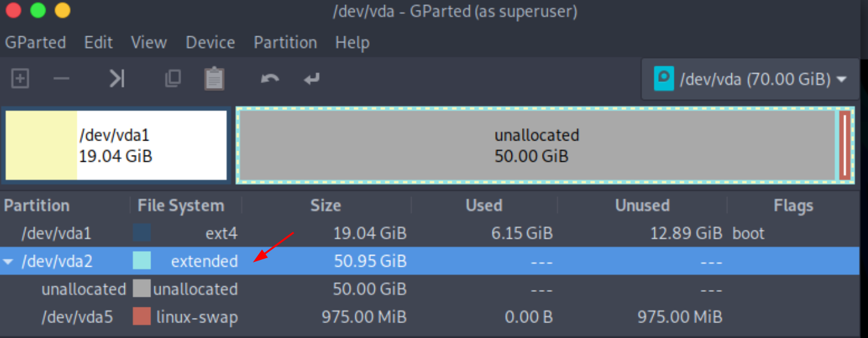Viewport: 868px width, 338px height.
Task: Click the New partition toolbar icon
Action: (x=20, y=79)
